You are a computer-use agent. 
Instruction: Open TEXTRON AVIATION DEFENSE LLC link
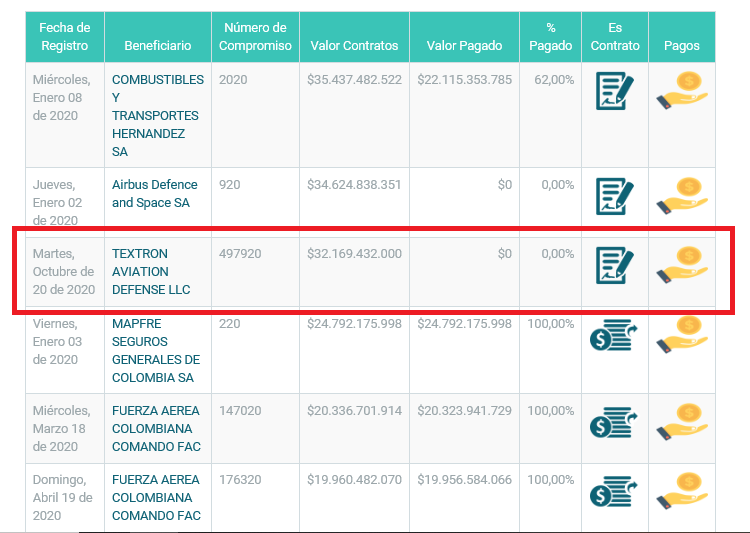click(151, 271)
